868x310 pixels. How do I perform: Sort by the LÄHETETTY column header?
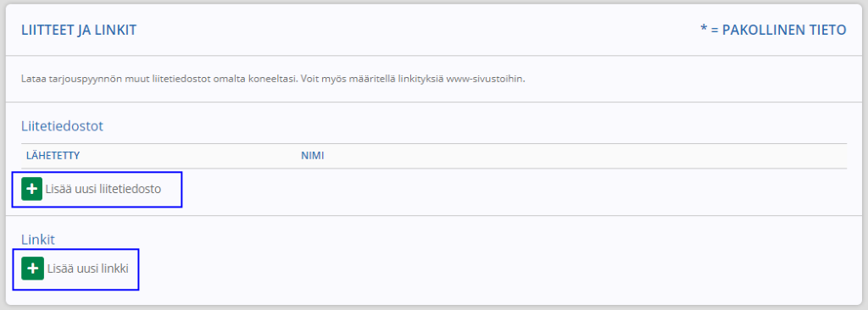click(53, 156)
